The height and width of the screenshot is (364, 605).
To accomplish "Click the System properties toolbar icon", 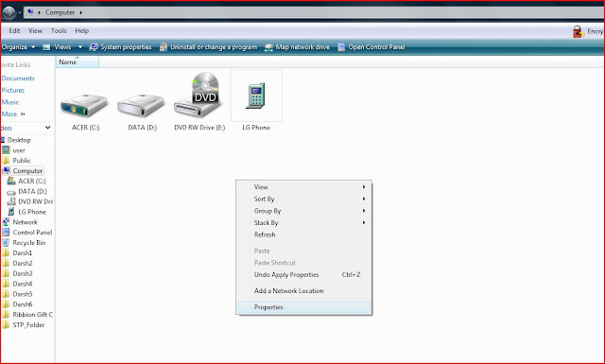I will (94, 47).
